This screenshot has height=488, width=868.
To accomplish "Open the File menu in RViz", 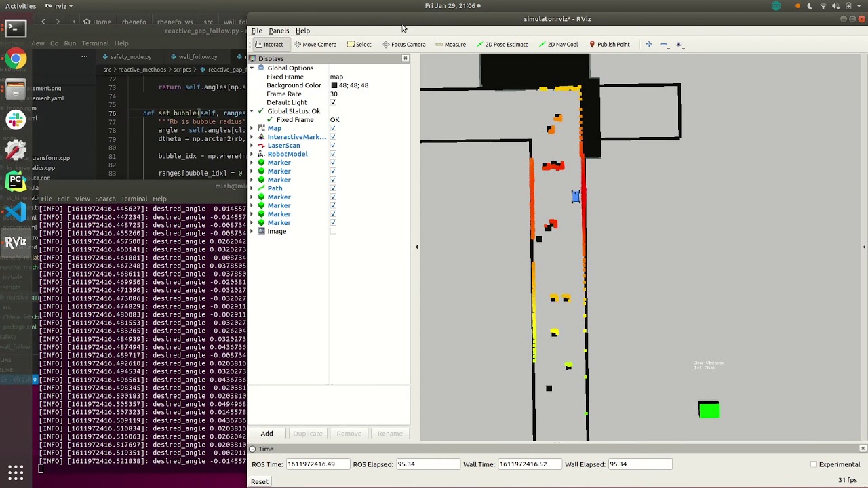I will (257, 30).
